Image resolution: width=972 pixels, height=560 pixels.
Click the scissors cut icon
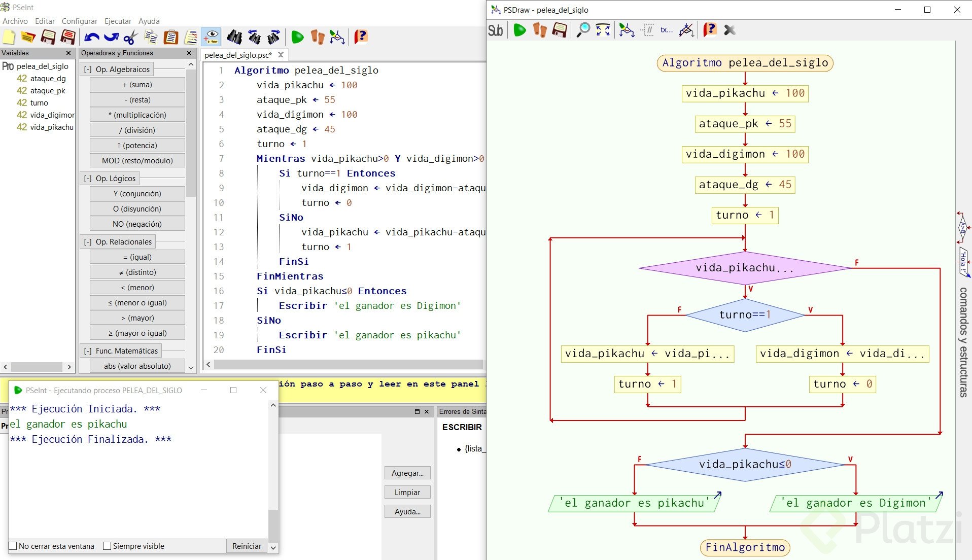tap(130, 37)
